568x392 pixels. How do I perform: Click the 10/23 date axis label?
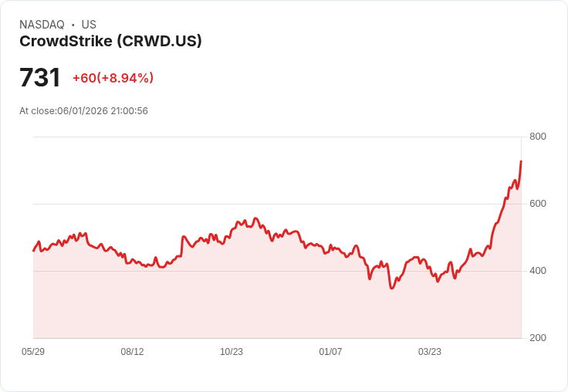coord(232,352)
